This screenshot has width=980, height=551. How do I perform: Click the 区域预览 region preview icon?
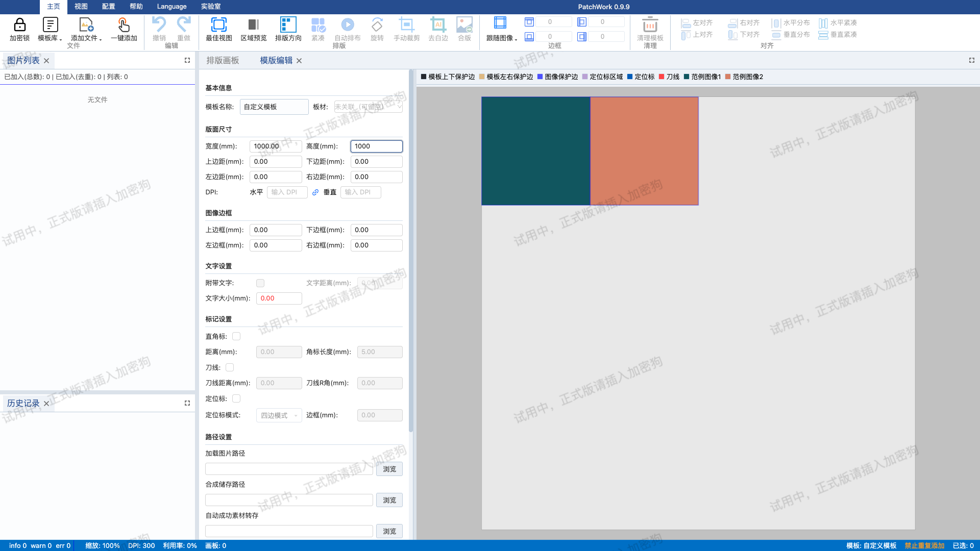(x=253, y=24)
